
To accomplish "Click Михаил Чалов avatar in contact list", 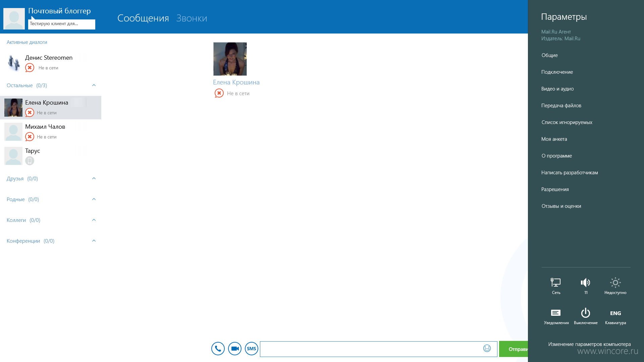I will click(13, 132).
